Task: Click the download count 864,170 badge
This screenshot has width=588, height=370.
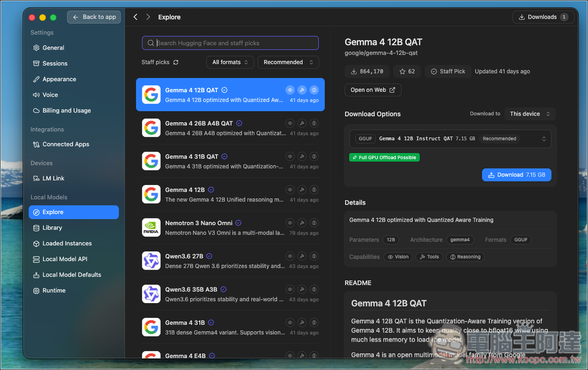Action: coord(367,71)
